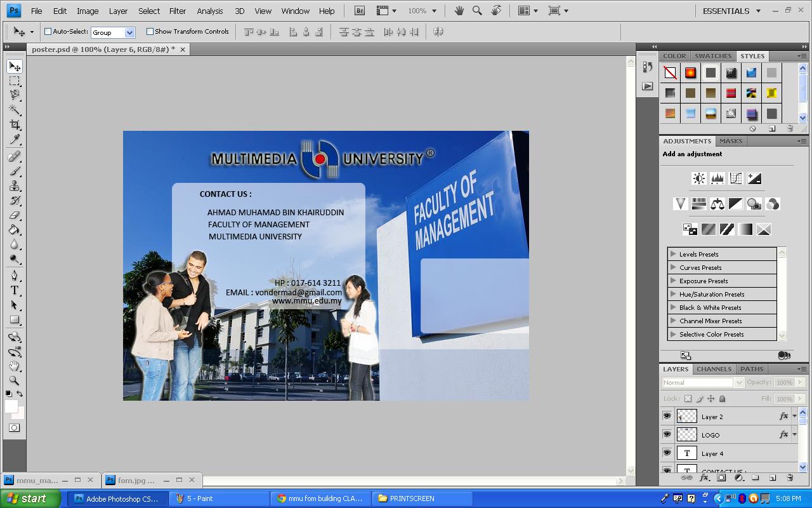Viewport: 812px width, 508px height.
Task: Open the Analysis menu
Action: coord(210,11)
